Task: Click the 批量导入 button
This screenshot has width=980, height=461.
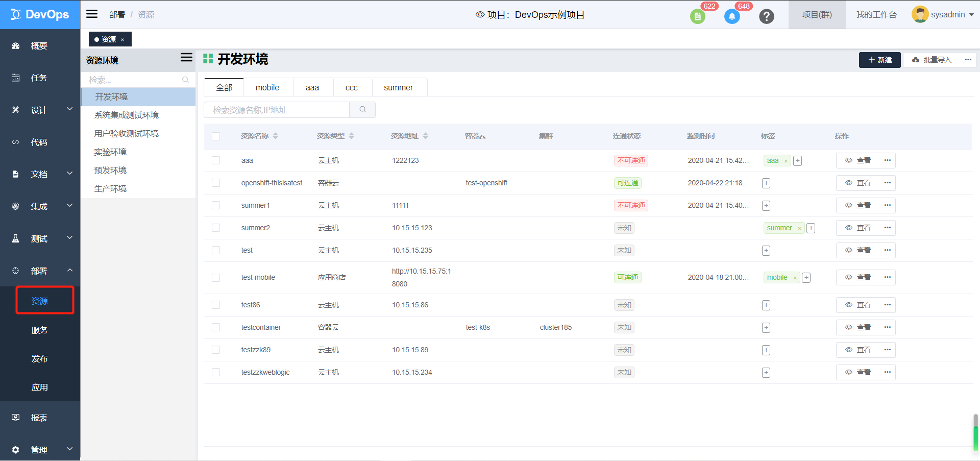Action: [x=932, y=60]
